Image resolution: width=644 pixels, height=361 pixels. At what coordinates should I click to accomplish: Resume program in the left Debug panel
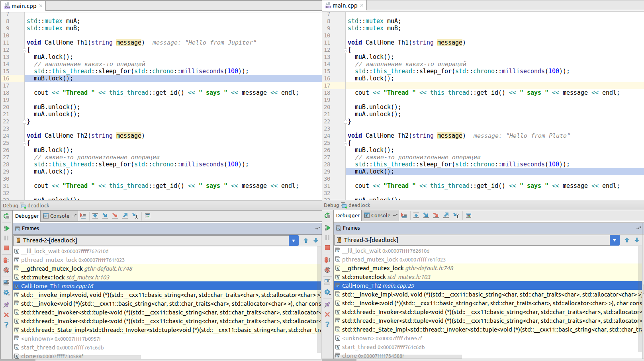tap(6, 228)
